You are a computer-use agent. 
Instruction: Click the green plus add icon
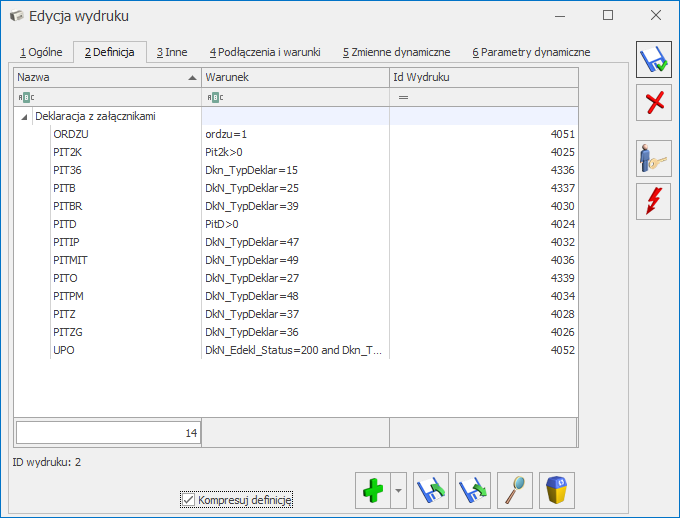point(372,491)
